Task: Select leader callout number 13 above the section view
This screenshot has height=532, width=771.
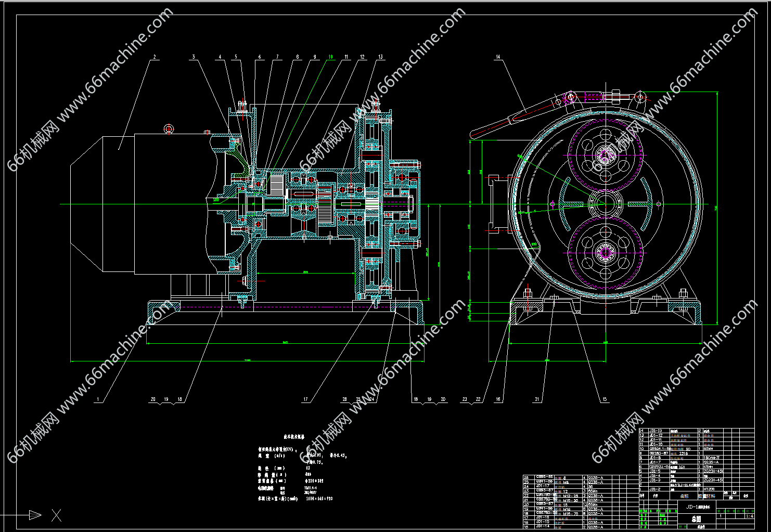Action: point(380,57)
